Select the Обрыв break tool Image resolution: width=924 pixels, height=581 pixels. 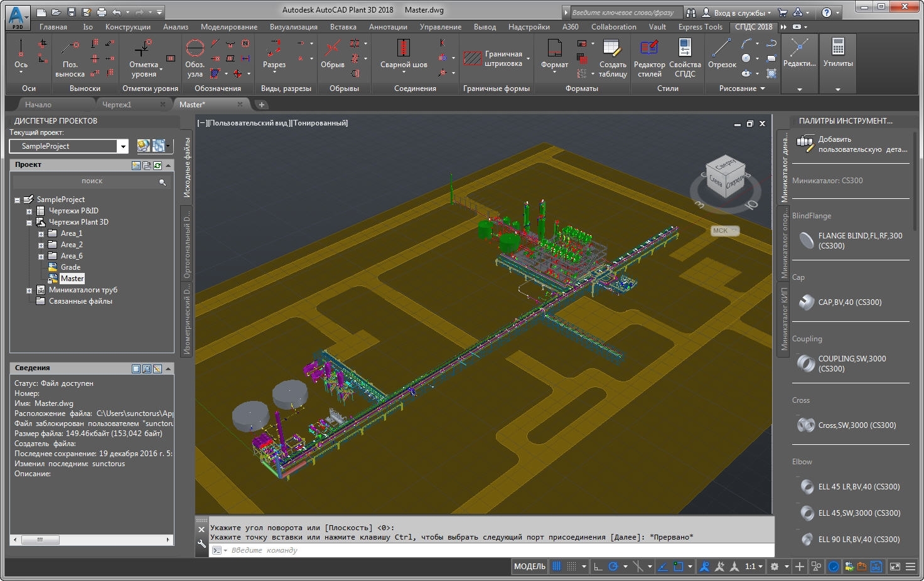point(332,55)
